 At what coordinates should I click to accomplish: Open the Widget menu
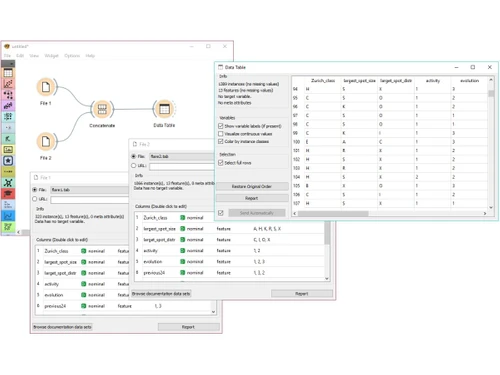tap(51, 56)
